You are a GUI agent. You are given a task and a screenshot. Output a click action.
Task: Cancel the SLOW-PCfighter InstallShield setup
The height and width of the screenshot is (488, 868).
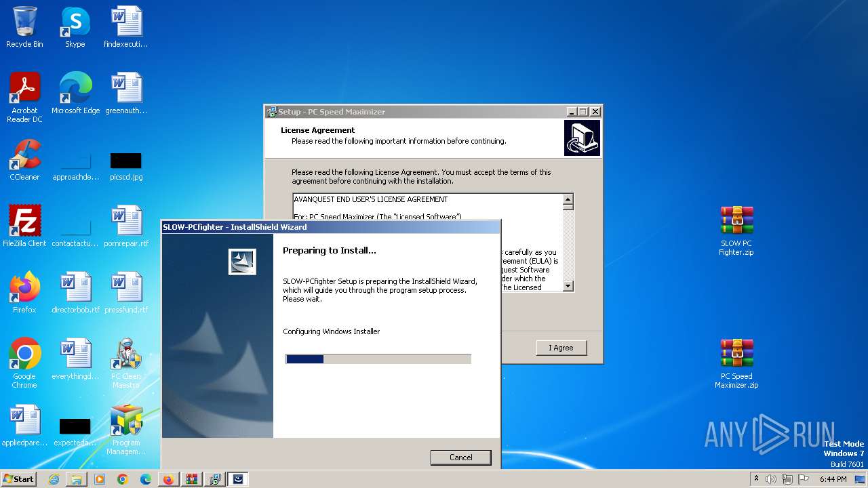(x=461, y=457)
